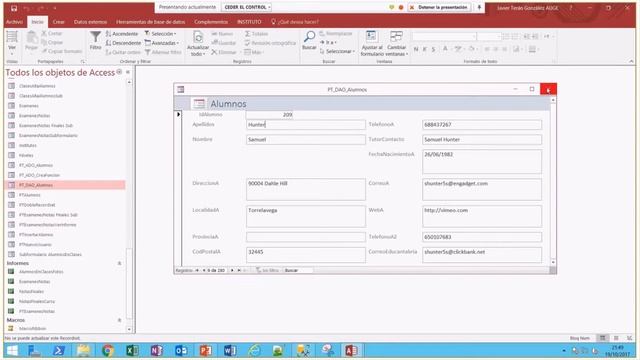Image resolution: width=640 pixels, height=360 pixels.
Task: Click the WebA field with vimeo link
Action: 482,216
